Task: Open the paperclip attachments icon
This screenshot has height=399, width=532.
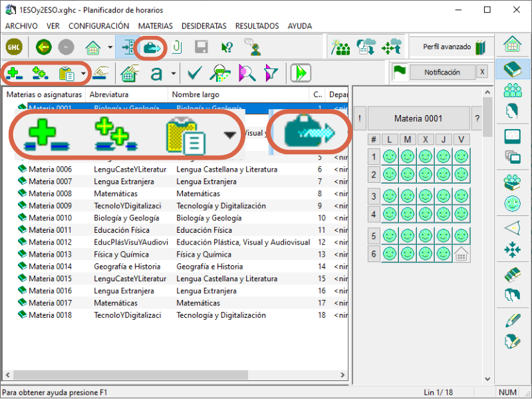Action: 177,47
